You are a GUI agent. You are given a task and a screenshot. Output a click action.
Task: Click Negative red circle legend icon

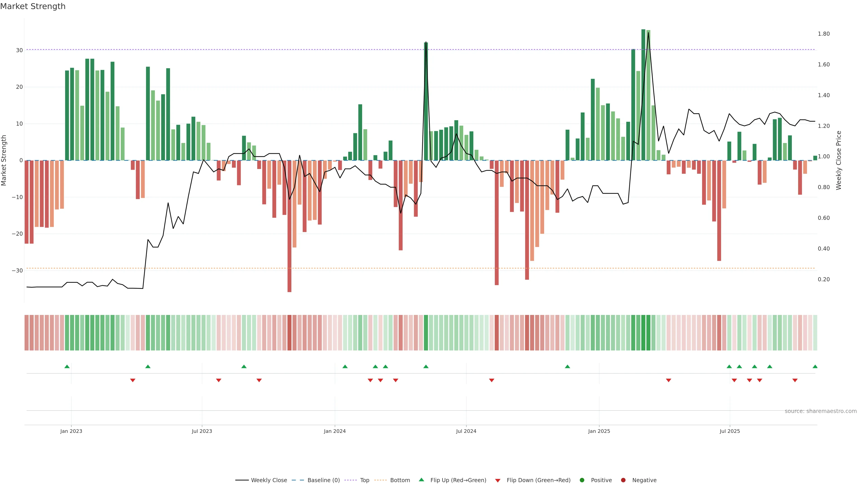[623, 480]
